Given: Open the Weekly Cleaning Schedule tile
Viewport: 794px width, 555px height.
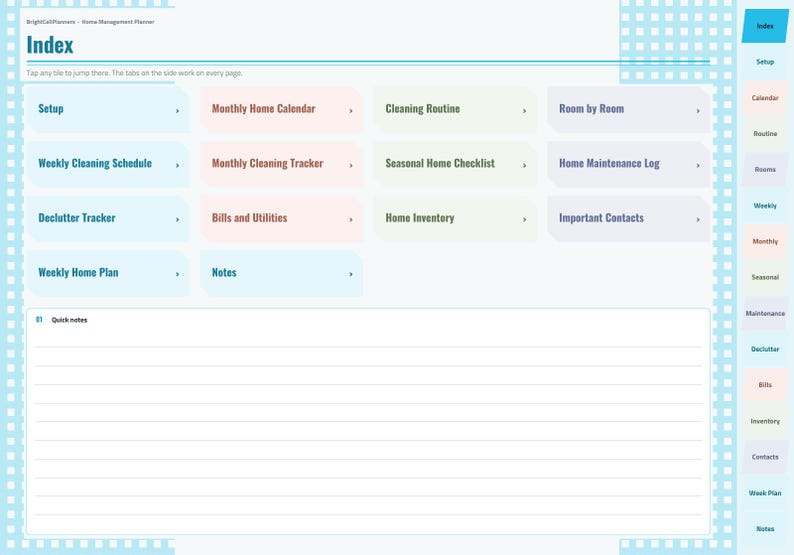Looking at the screenshot, I should point(108,164).
